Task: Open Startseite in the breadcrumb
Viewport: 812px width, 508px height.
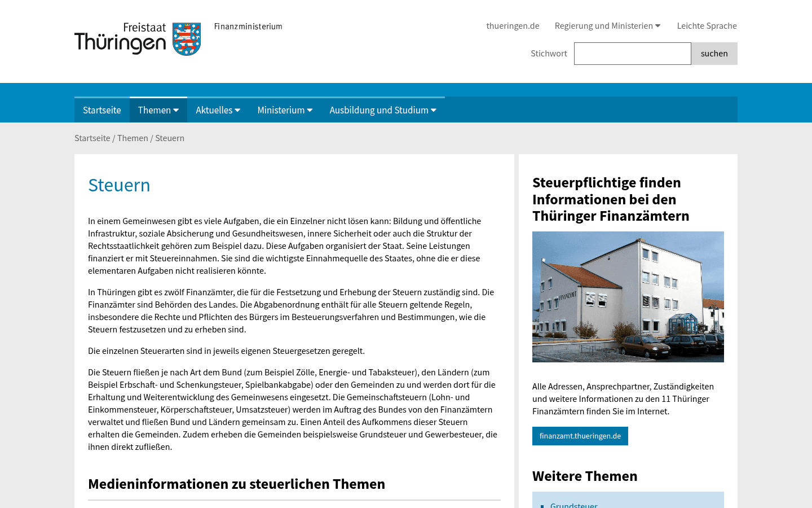Action: tap(92, 138)
